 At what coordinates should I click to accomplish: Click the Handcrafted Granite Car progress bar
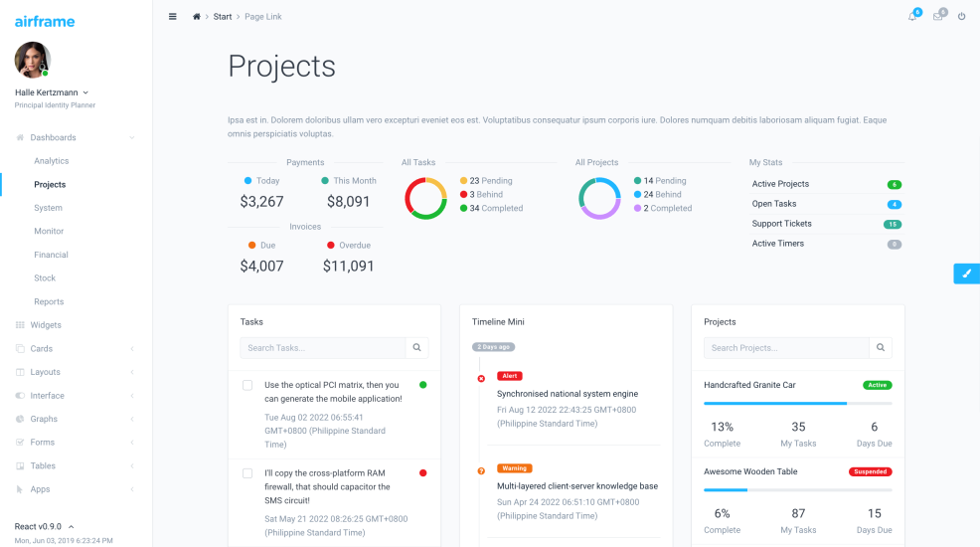(x=797, y=403)
